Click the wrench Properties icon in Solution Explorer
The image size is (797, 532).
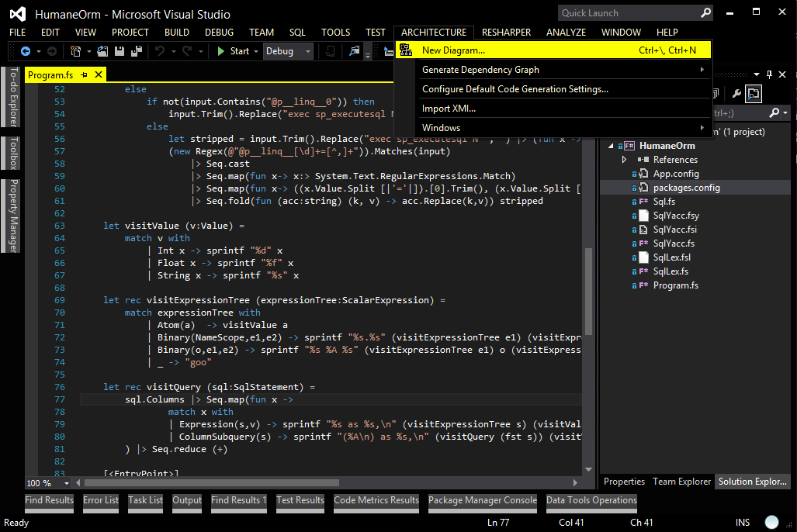coord(736,92)
